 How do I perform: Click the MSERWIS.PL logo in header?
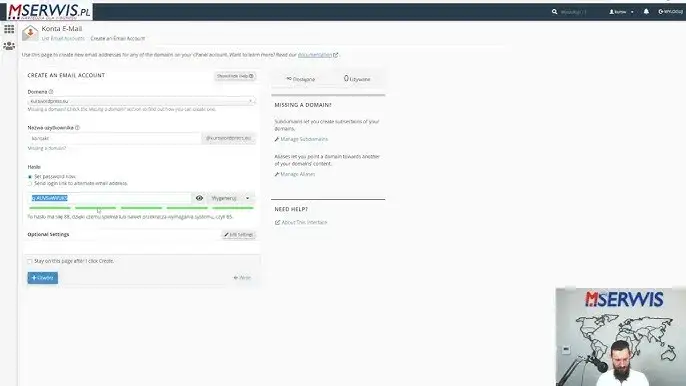tap(49, 11)
